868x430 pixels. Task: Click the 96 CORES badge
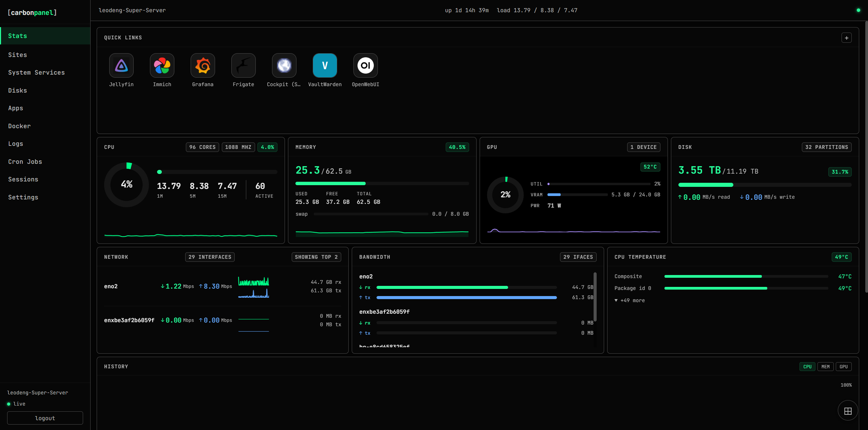(x=202, y=147)
